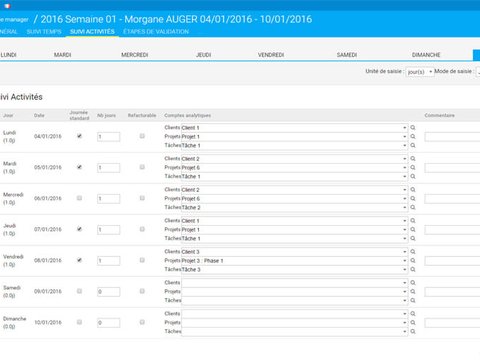This screenshot has width=480, height=360.
Task: Check Journée standard for Mercredi 06/01/2016
Action: 79,198
